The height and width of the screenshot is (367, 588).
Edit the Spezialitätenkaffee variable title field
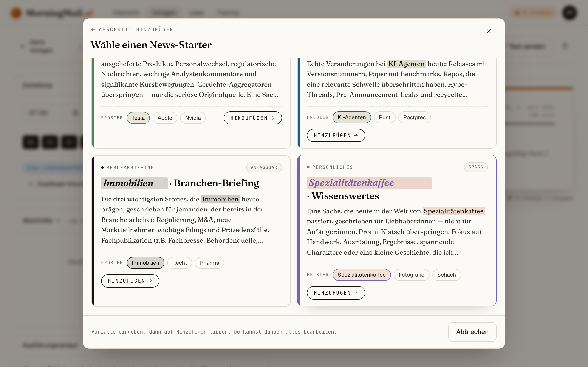pyautogui.click(x=369, y=183)
